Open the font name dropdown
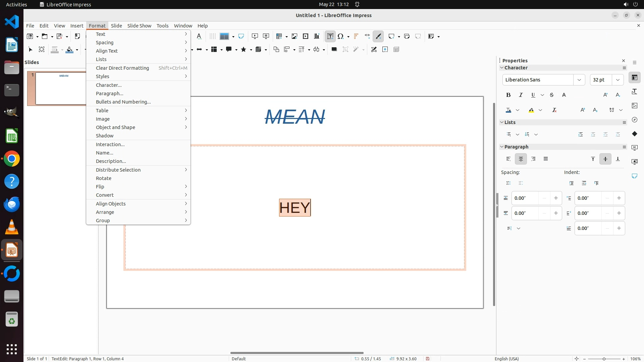This screenshot has height=362, width=644. coord(579,80)
